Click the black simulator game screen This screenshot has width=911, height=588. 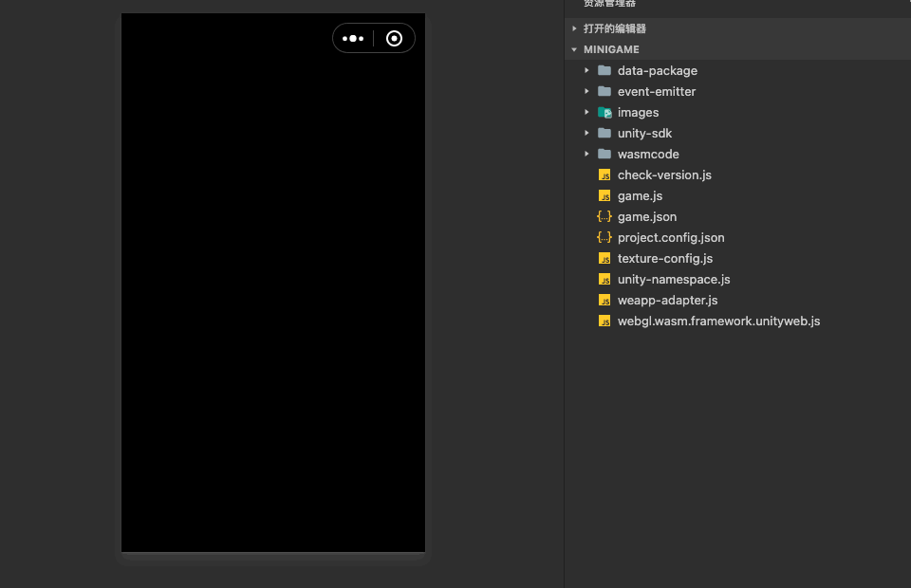click(x=273, y=282)
